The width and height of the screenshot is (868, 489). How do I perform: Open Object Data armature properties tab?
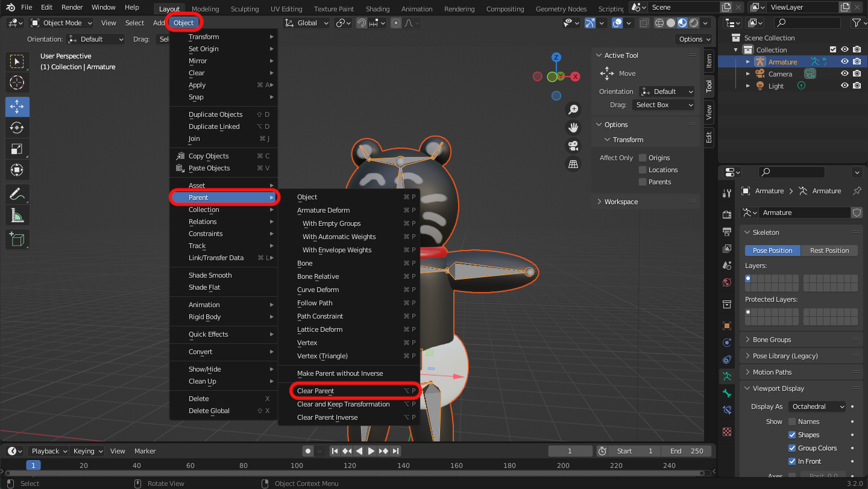click(727, 376)
